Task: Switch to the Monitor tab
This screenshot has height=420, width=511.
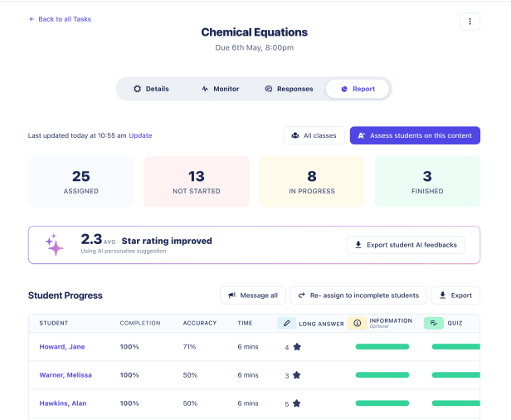Action: click(220, 89)
